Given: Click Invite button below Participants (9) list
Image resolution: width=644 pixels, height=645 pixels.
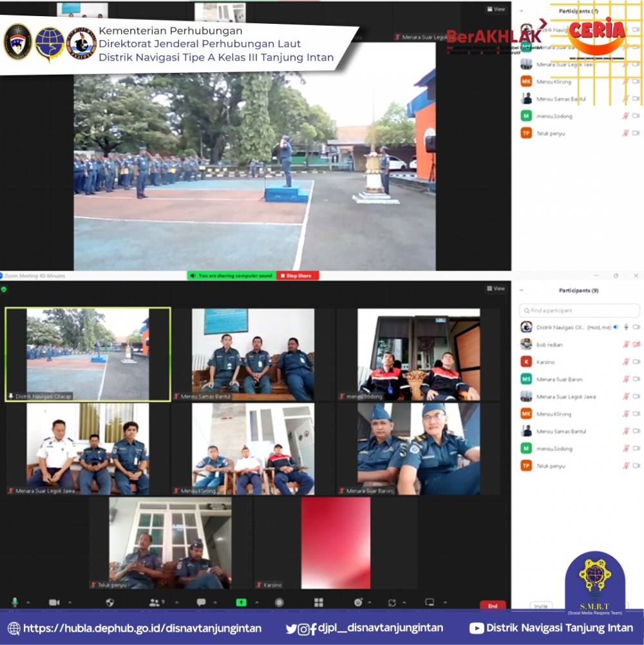Looking at the screenshot, I should click(541, 606).
